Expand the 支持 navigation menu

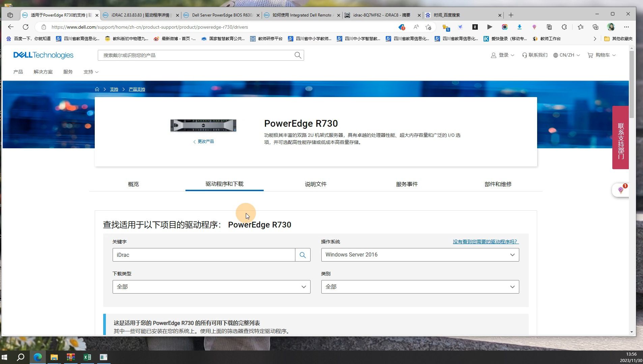coord(91,72)
